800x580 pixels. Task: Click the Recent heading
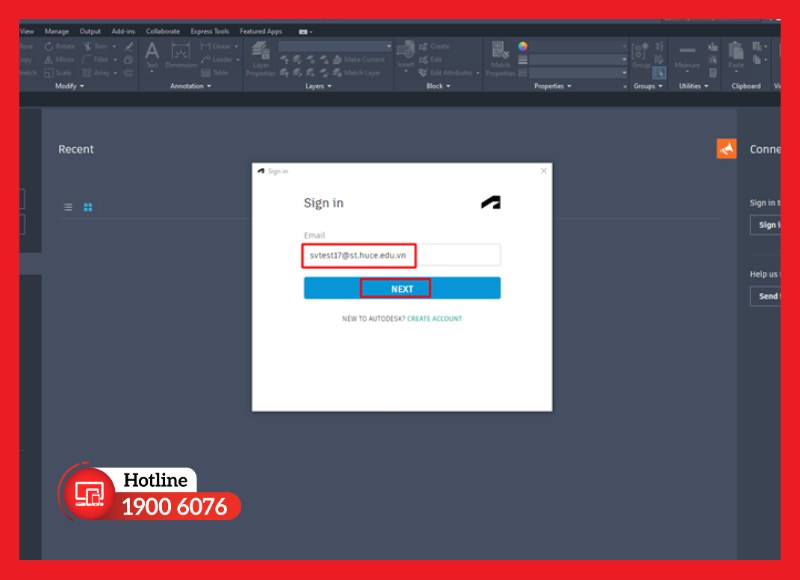76,149
